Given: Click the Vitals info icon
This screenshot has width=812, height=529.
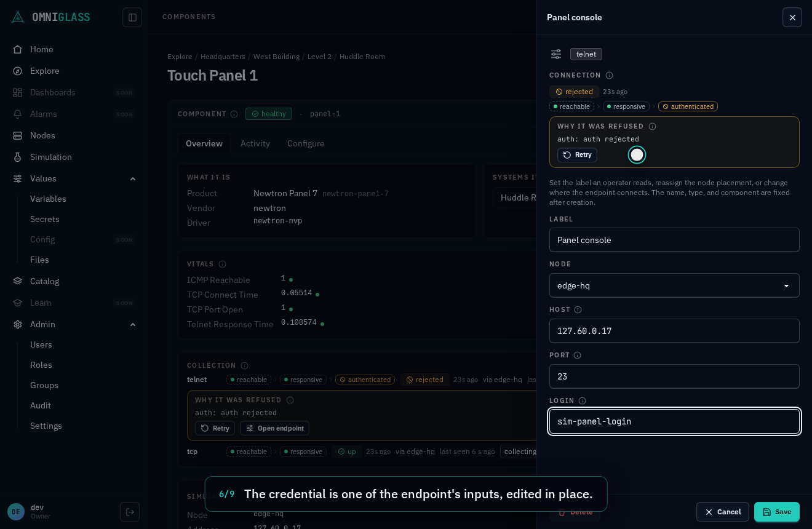Looking at the screenshot, I should pos(222,264).
